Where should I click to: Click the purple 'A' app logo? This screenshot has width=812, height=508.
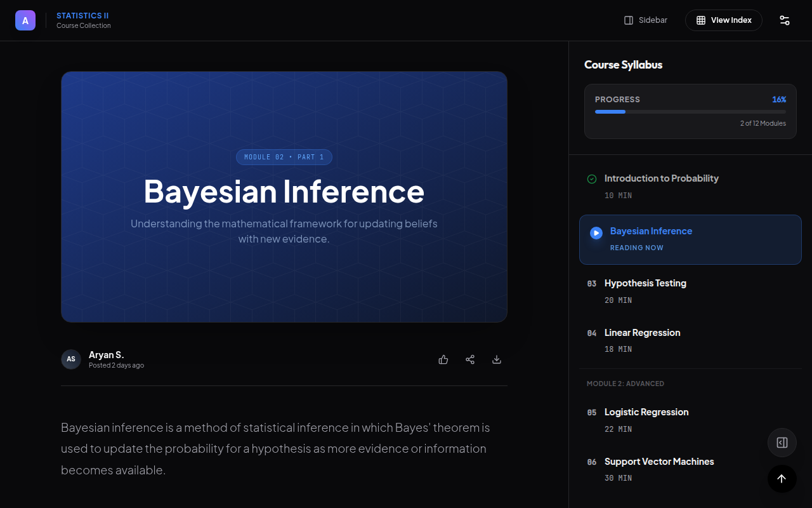coord(25,20)
